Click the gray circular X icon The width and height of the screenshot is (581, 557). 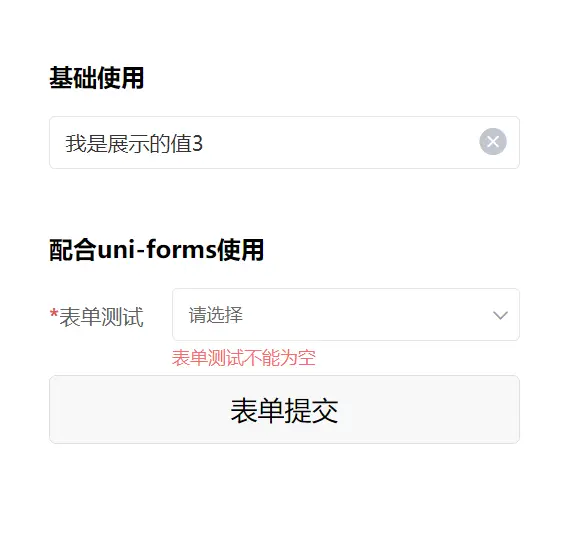493,142
